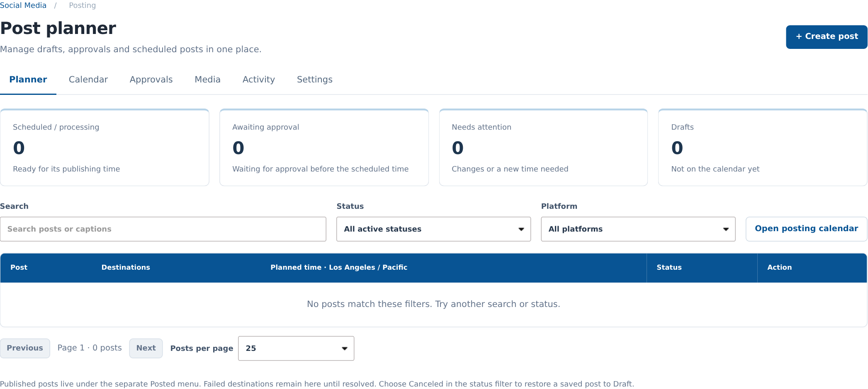868x389 pixels.
Task: Click the Next page button
Action: pos(146,348)
